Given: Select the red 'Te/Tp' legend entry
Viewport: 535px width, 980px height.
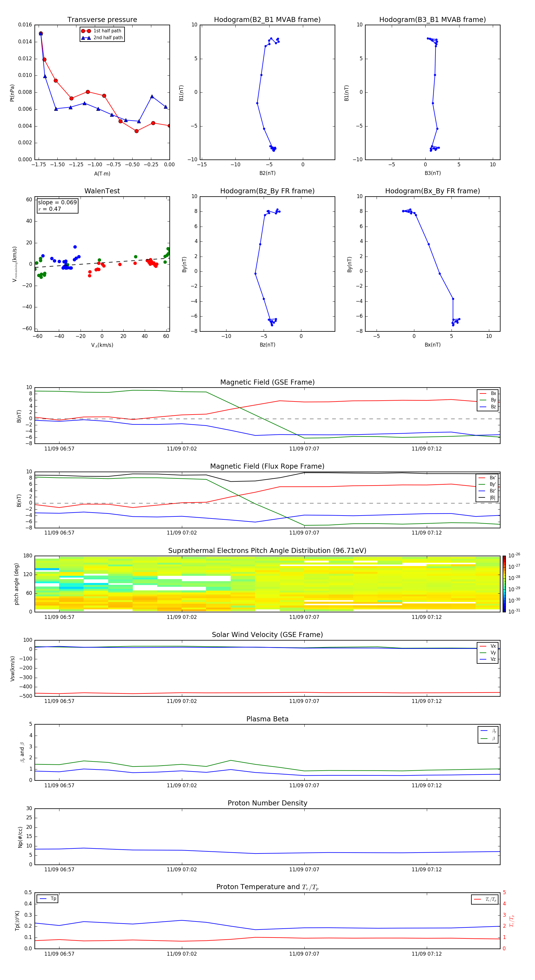Looking at the screenshot, I should [485, 899].
